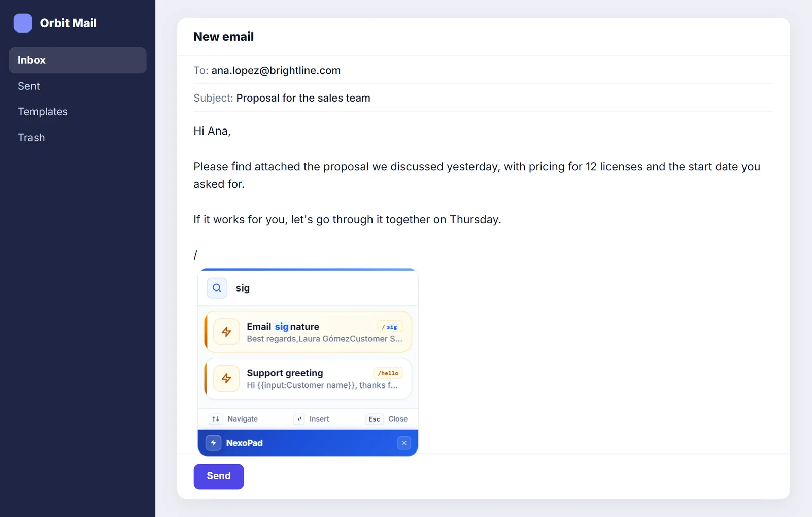This screenshot has height=517, width=812.
Task: Send the email
Action: pos(219,476)
